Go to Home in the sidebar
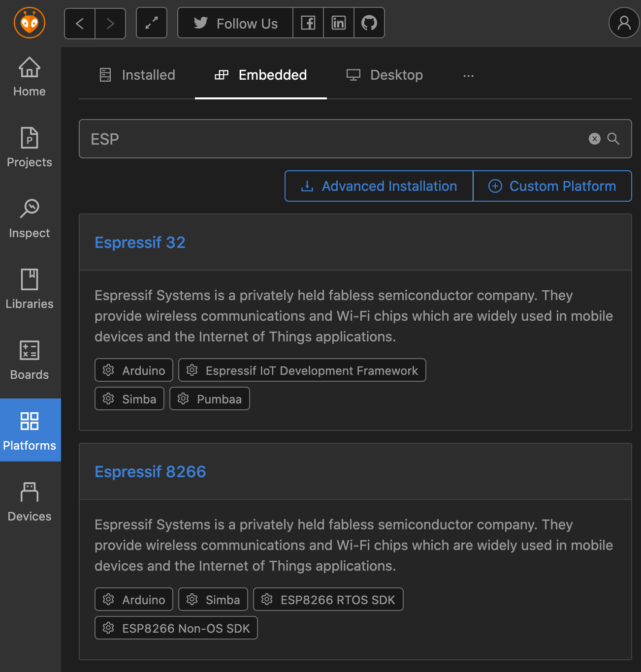This screenshot has width=641, height=672. 30,77
